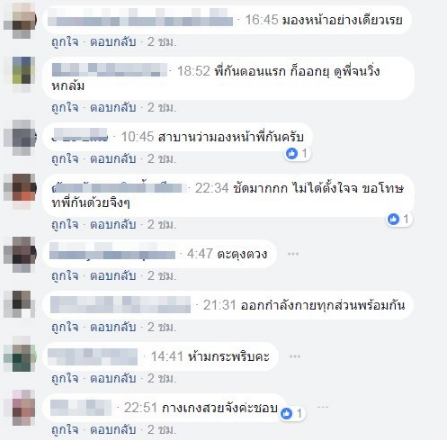
Task: Jump to video timestamp 18:52
Action: pyautogui.click(x=193, y=71)
